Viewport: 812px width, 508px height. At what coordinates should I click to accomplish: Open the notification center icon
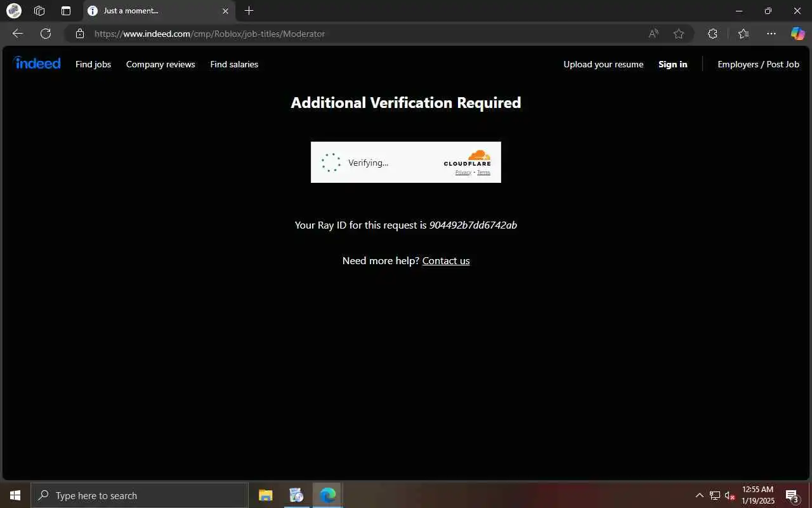792,495
